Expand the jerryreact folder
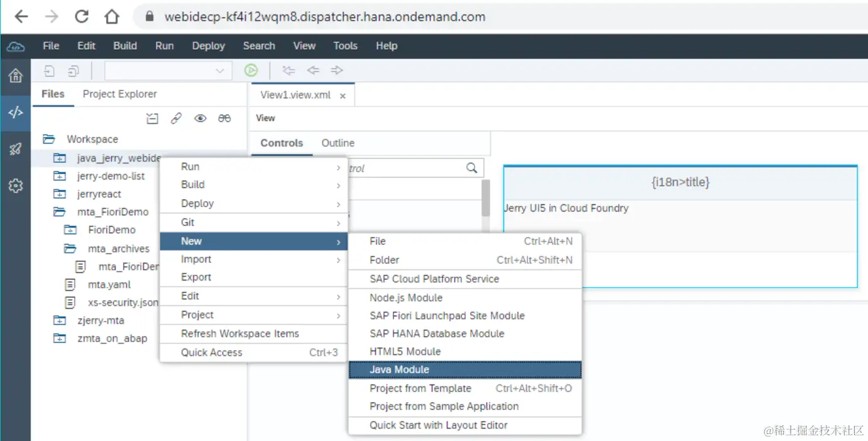The width and height of the screenshot is (868, 441). pyautogui.click(x=60, y=194)
